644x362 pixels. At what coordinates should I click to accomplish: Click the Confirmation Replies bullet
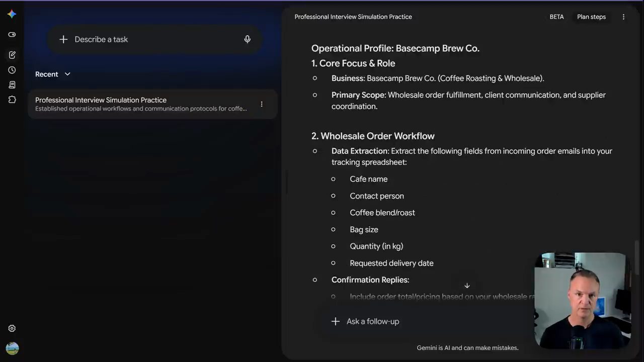tap(370, 280)
